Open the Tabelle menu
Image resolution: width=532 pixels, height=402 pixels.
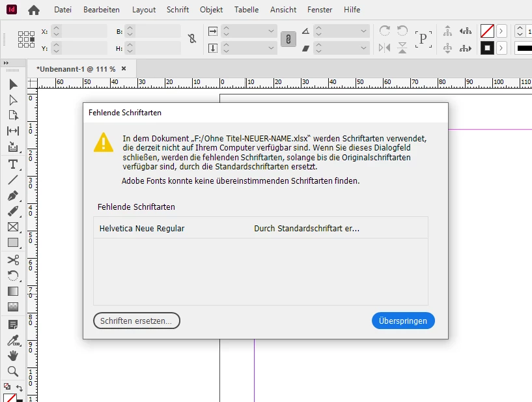(x=246, y=10)
